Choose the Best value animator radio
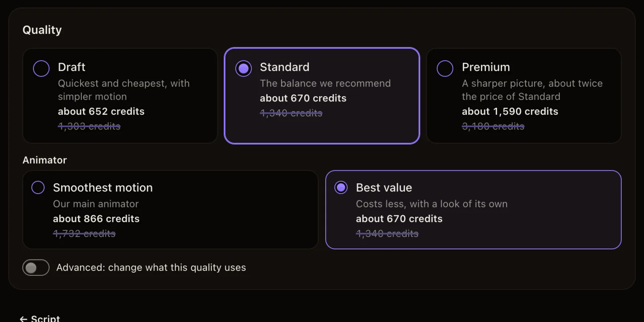 click(341, 188)
